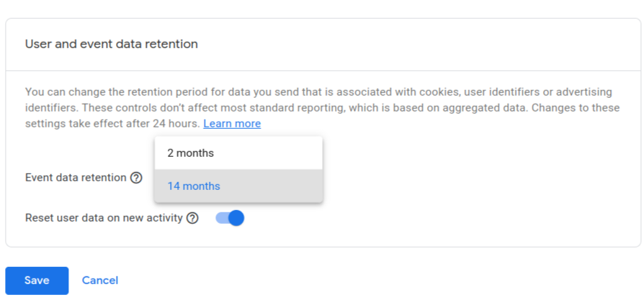Click the Event data retention label
644x300 pixels.
click(x=76, y=178)
